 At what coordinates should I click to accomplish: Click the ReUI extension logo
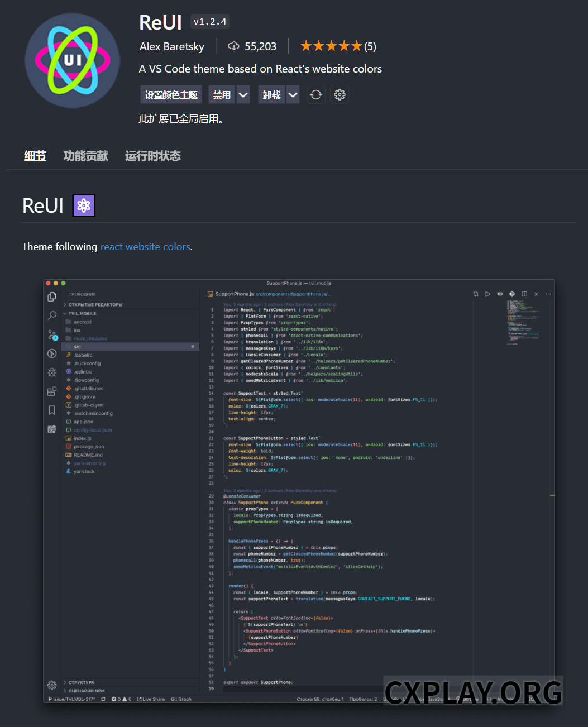point(73,61)
